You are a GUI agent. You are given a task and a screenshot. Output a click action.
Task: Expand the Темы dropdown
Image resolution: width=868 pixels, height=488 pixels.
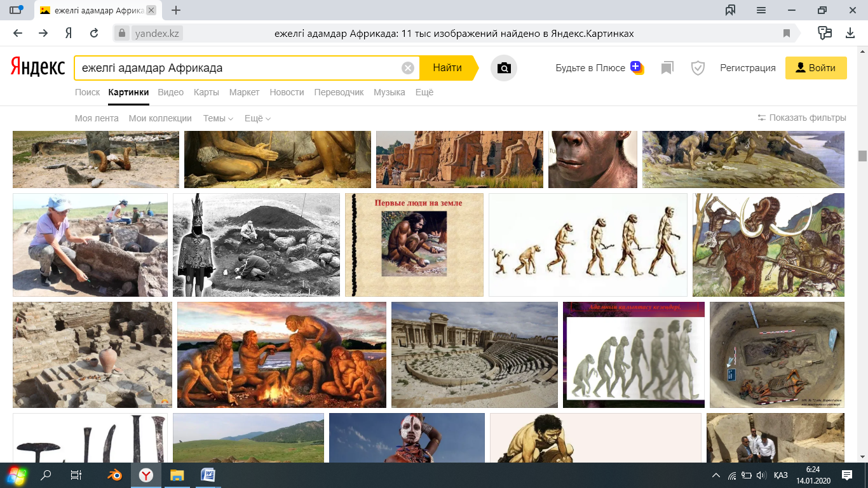pos(218,118)
